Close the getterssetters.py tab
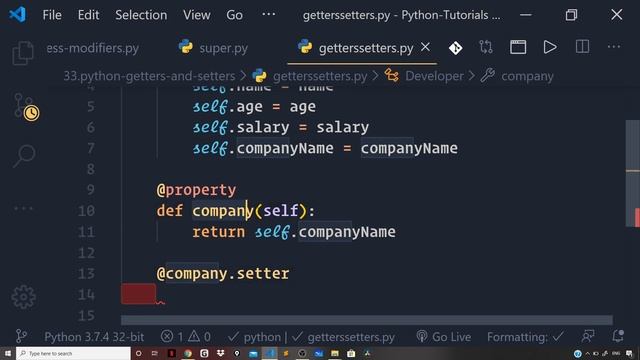 pyautogui.click(x=425, y=47)
